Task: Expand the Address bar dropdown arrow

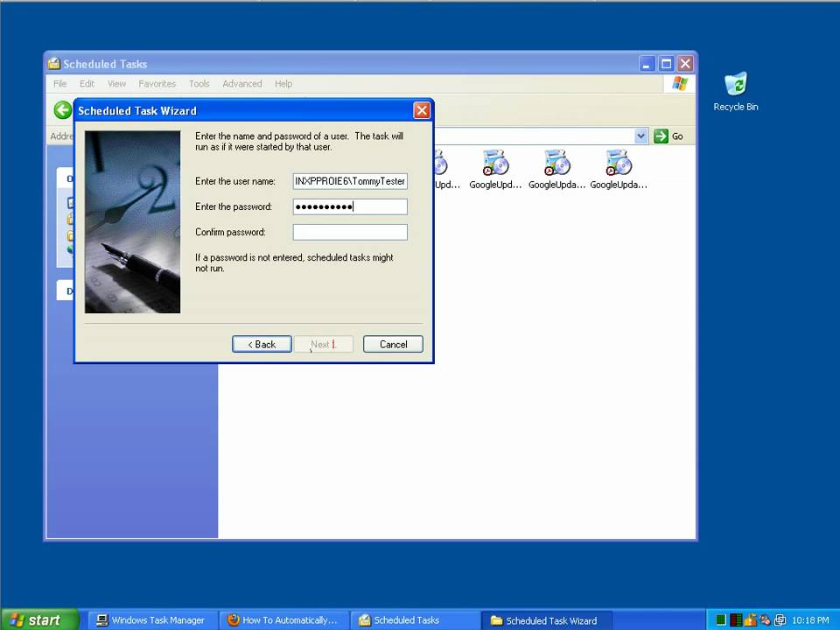Action: point(640,136)
